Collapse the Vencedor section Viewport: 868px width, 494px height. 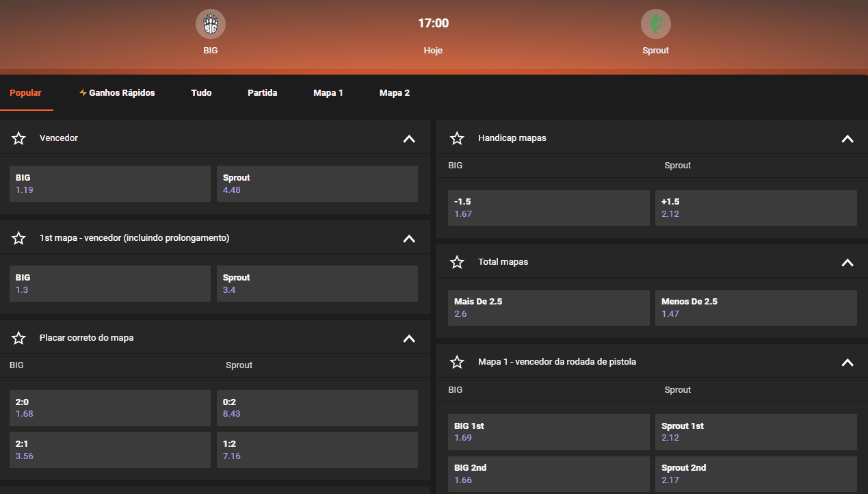coord(409,138)
